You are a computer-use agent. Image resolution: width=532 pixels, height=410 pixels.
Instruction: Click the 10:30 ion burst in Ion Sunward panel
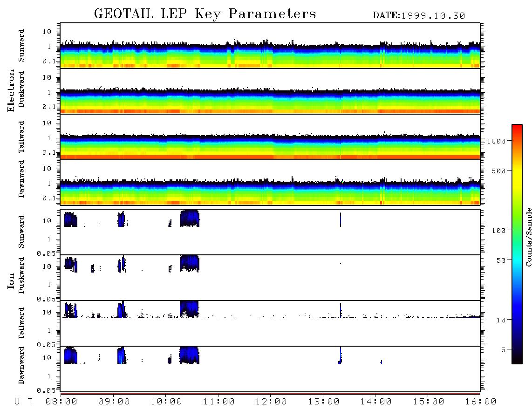pos(189,218)
